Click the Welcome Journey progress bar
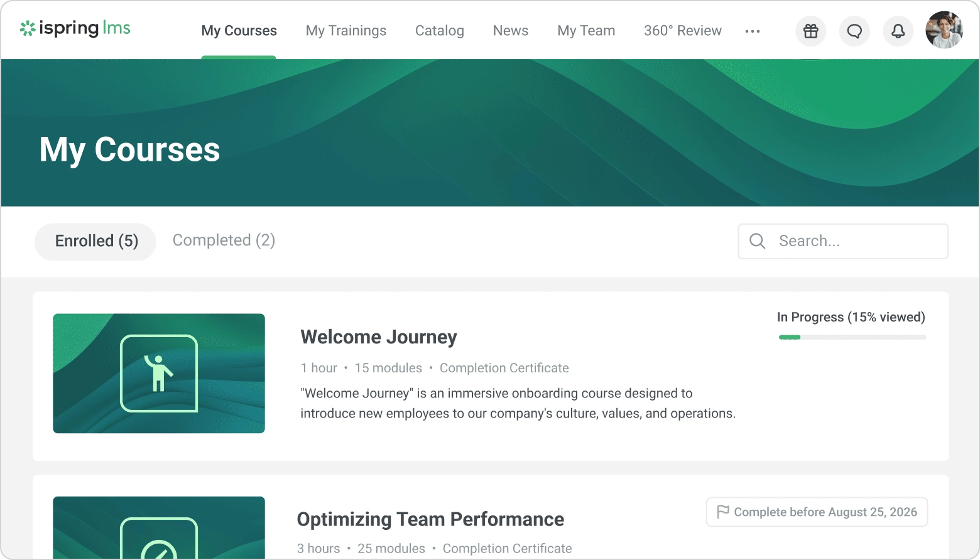Image resolution: width=980 pixels, height=560 pixels. pyautogui.click(x=852, y=337)
